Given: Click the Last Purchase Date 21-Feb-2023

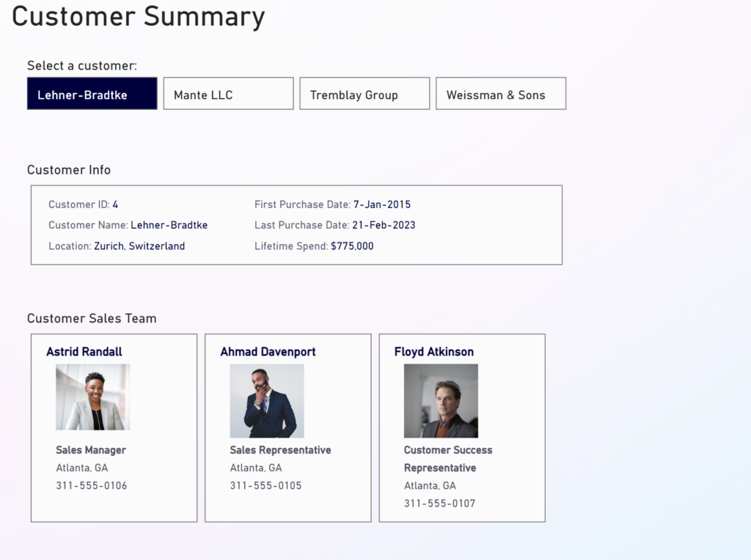Looking at the screenshot, I should pos(384,225).
